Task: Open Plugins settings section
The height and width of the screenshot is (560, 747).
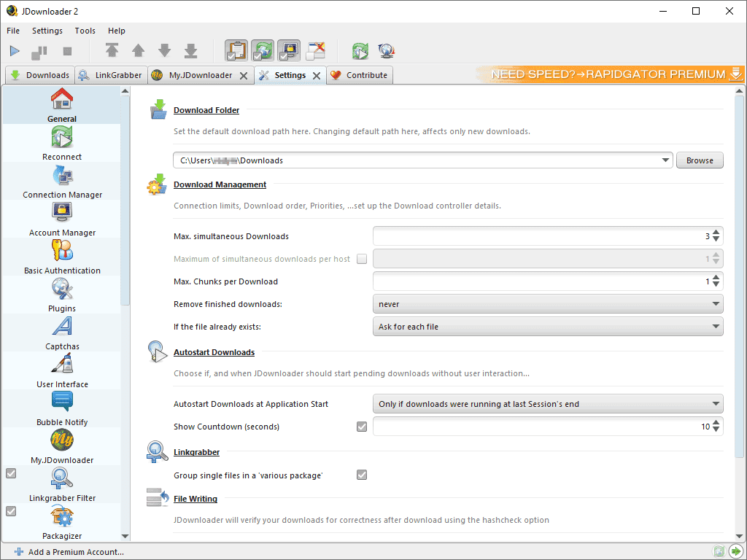Action: 62,295
